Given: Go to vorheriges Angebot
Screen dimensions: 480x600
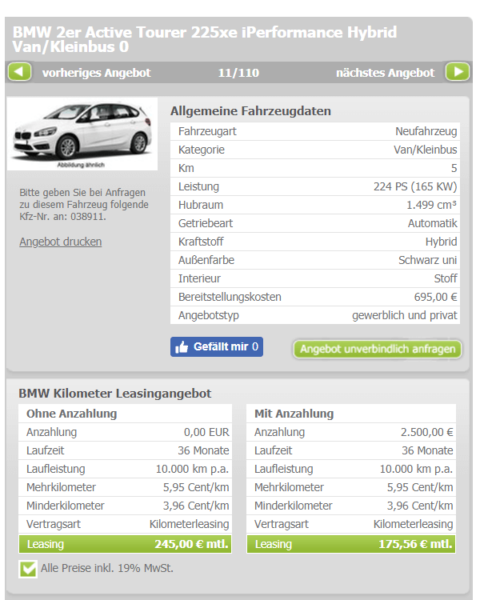Looking at the screenshot, I should pos(96,73).
